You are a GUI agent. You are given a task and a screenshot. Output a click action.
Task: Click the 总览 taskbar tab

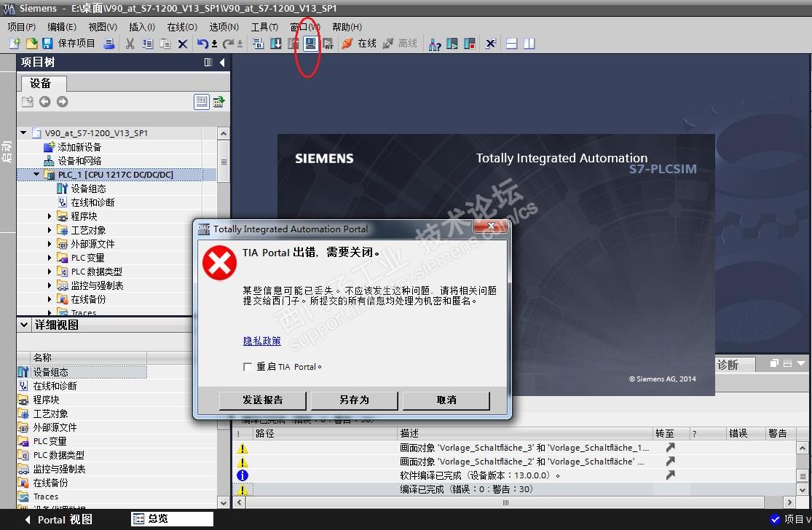click(172, 518)
